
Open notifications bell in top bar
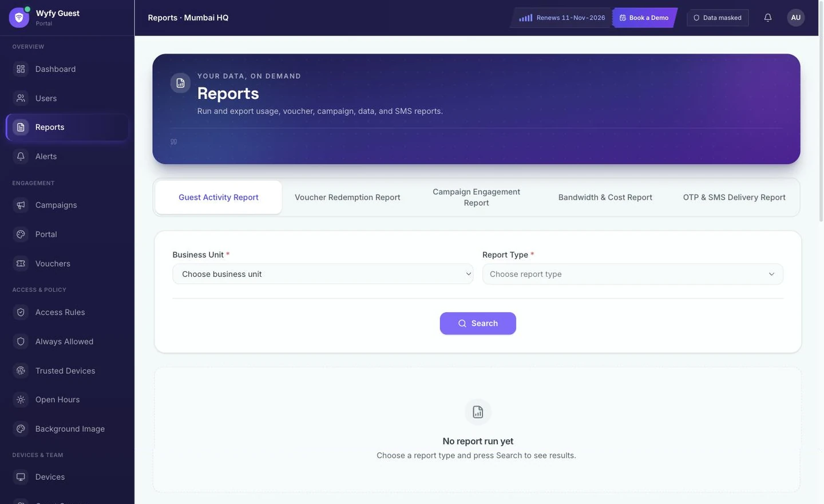[768, 18]
